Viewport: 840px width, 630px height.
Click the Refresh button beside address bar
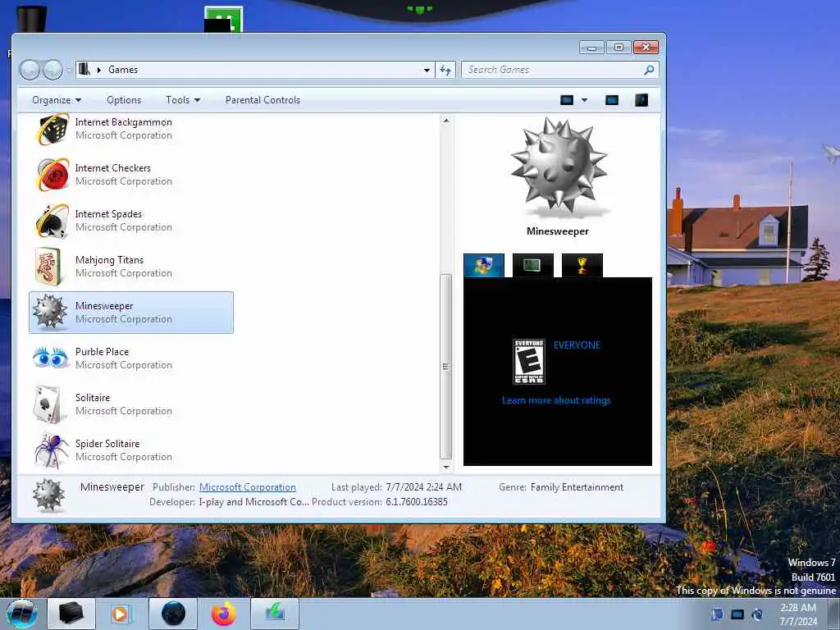[445, 70]
